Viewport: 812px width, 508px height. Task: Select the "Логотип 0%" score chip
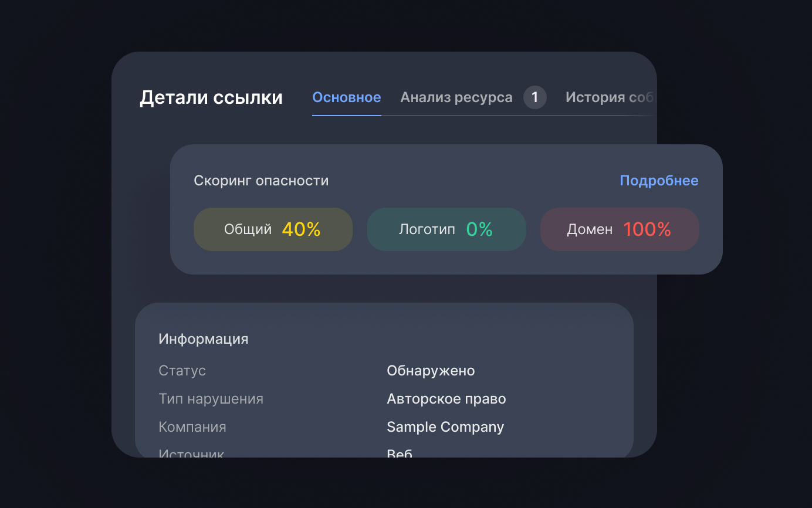point(446,229)
